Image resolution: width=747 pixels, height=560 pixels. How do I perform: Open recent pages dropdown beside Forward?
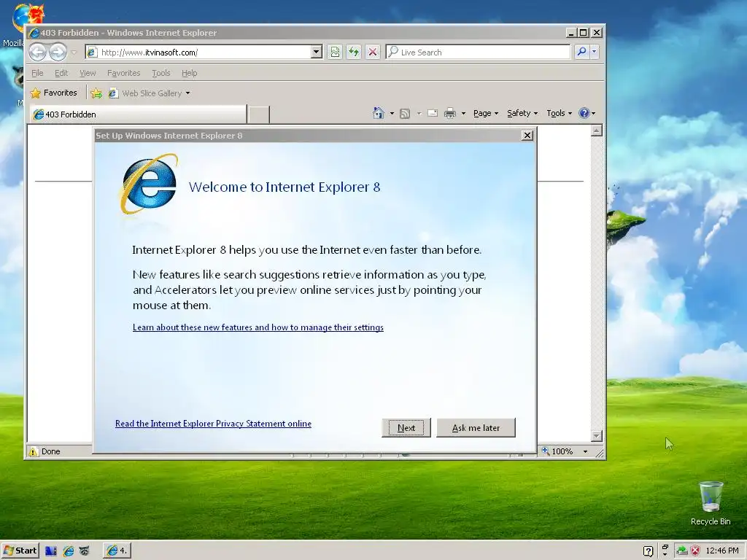pos(74,52)
